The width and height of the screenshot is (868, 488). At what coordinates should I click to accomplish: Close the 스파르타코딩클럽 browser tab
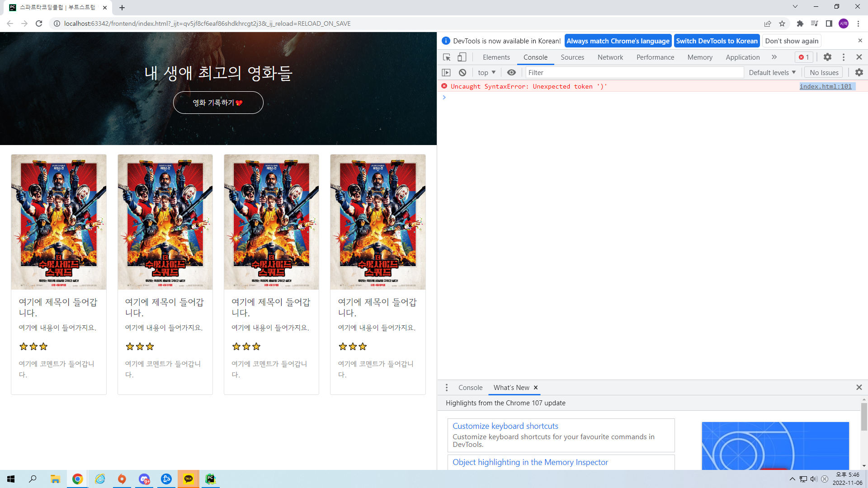(x=105, y=8)
